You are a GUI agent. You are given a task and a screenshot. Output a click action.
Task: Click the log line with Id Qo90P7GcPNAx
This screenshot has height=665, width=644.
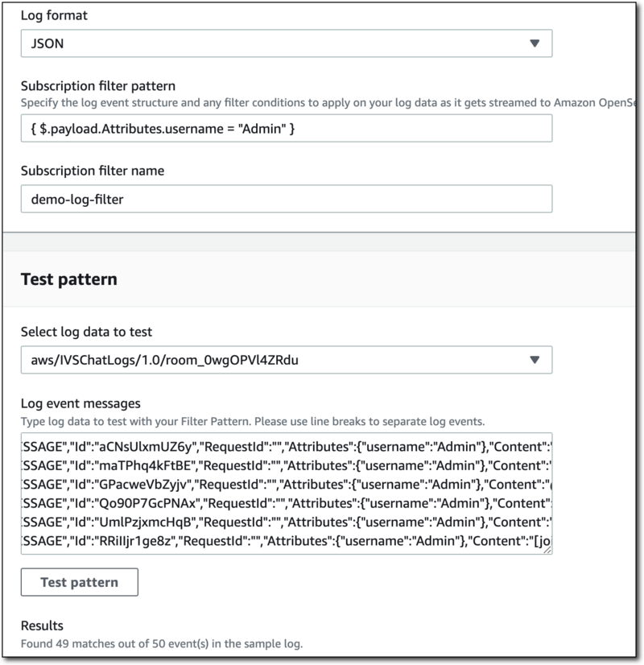(x=286, y=499)
